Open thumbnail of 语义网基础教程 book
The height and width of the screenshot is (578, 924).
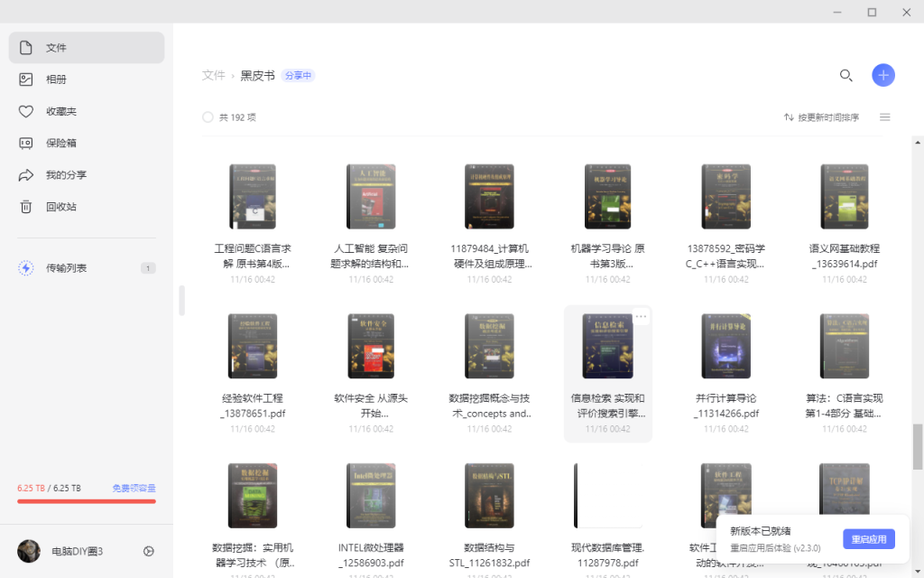pos(845,196)
